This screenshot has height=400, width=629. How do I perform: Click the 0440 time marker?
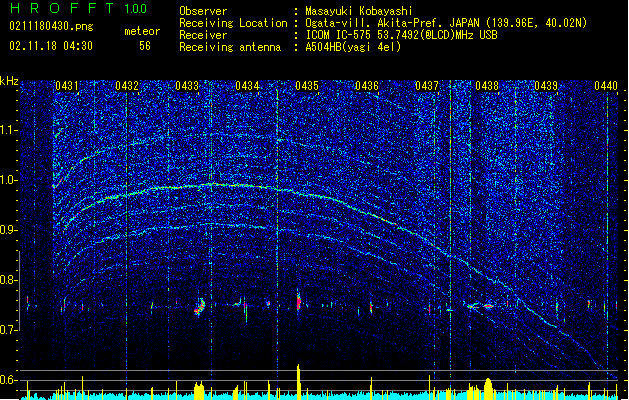(606, 86)
